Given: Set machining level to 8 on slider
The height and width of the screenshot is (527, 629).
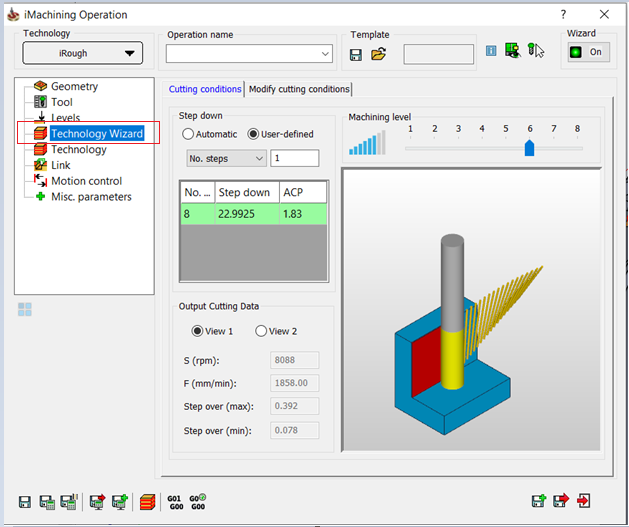Looking at the screenshot, I should coord(577,148).
